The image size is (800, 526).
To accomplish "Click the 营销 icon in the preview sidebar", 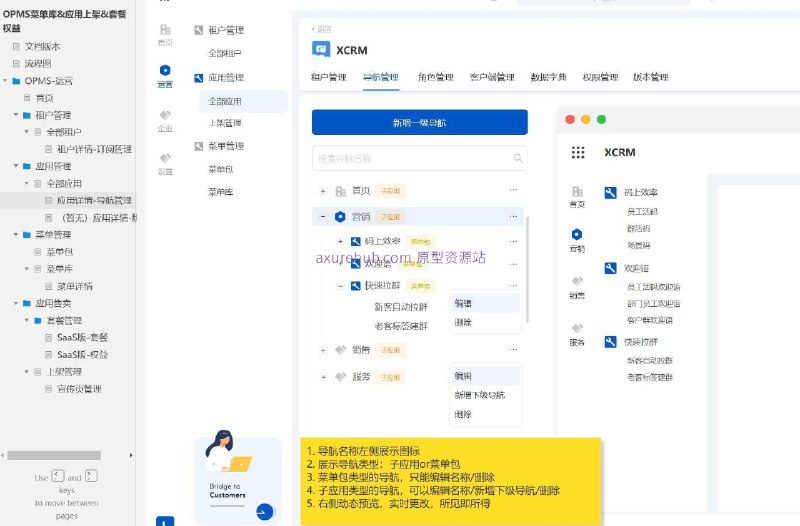I will (577, 234).
